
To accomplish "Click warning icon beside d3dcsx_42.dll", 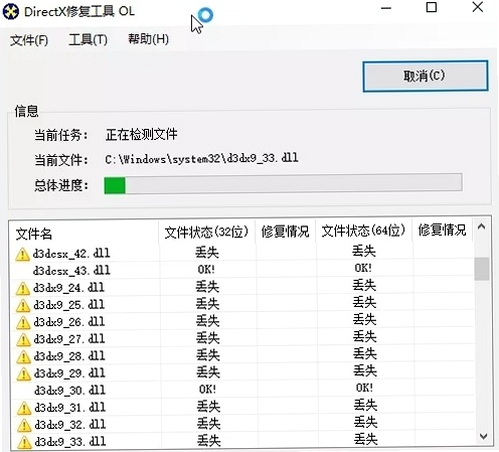I will pos(22,254).
